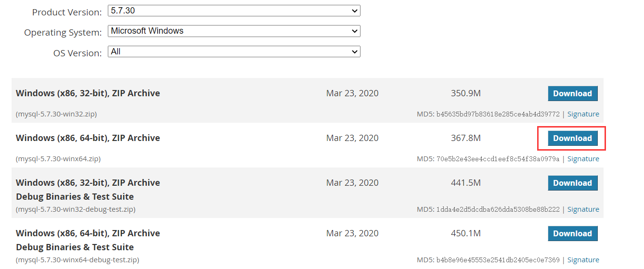
Task: Click the Windows (x86, 64-bit), ZIP Archive title
Action: pos(88,138)
